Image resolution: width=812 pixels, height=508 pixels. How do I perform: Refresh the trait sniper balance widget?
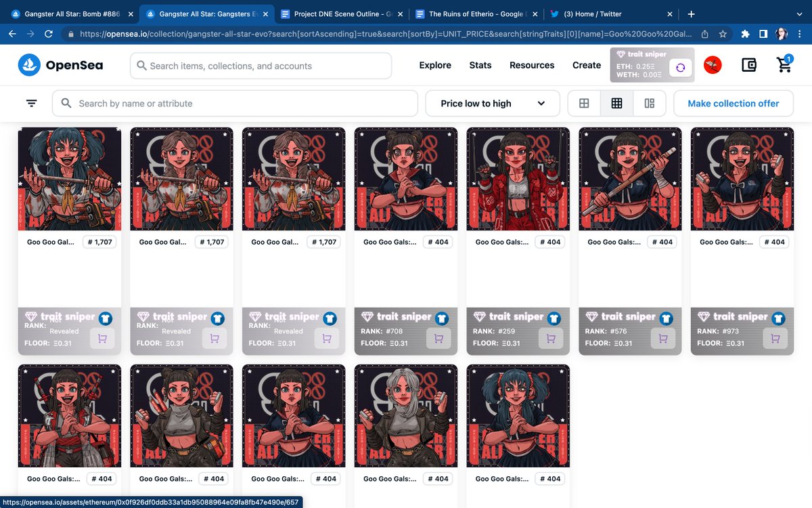coord(680,68)
